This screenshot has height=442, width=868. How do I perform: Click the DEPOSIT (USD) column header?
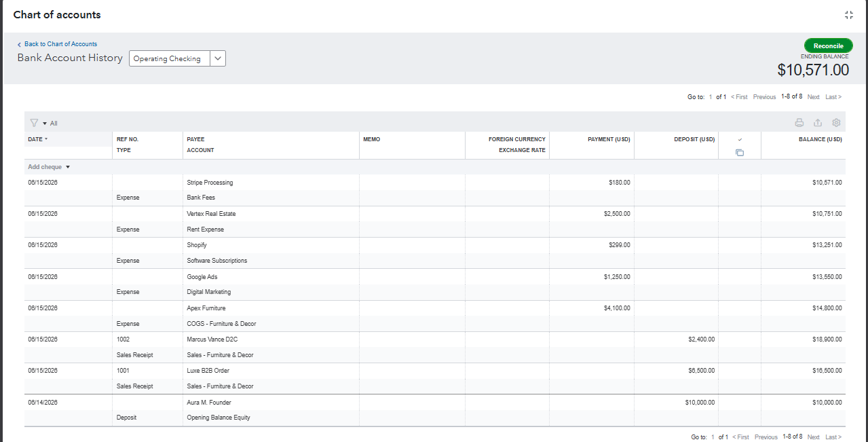(x=694, y=139)
